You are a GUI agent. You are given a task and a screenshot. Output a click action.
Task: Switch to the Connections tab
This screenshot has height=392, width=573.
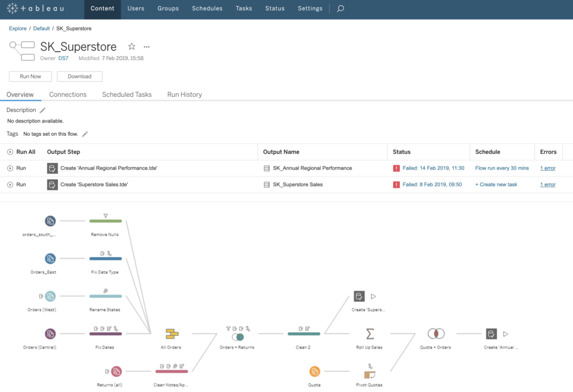pos(68,95)
